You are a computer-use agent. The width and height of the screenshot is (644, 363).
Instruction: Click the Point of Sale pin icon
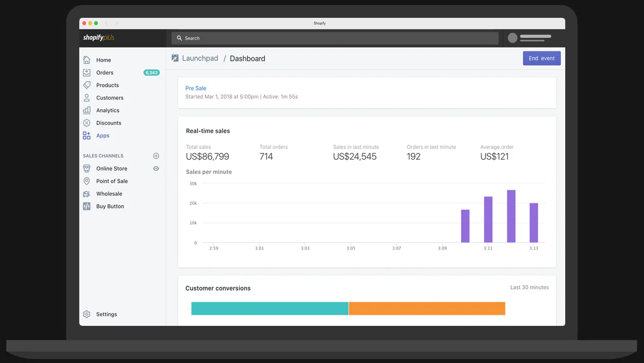coord(87,181)
